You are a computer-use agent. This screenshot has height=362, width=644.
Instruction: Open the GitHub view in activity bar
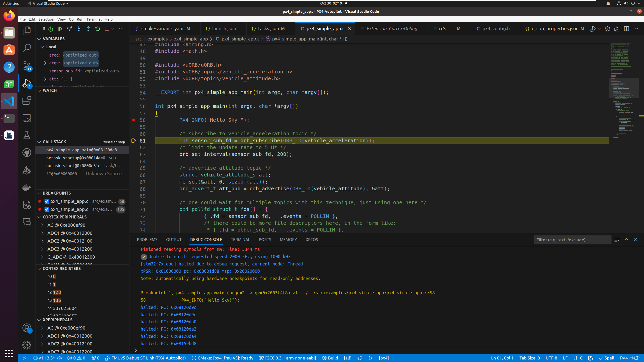tap(27, 153)
